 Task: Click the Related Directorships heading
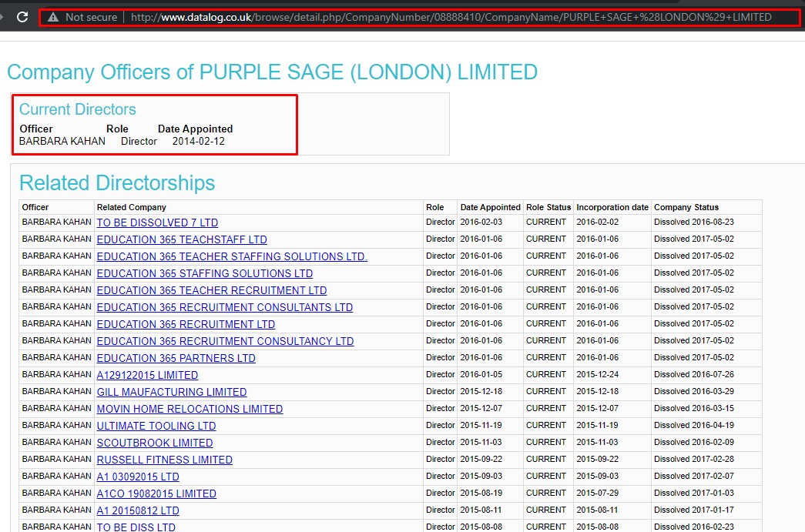117,183
